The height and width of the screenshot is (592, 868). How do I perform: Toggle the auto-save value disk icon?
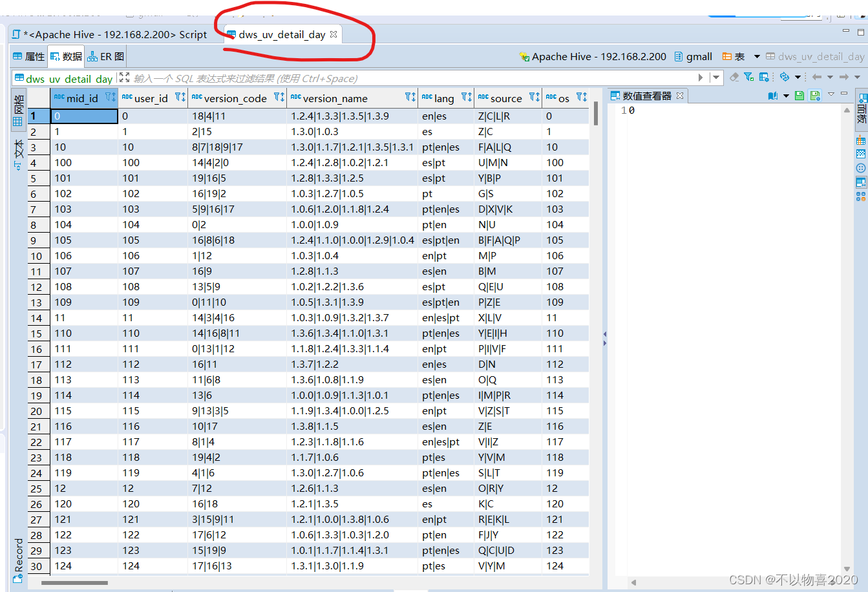click(x=815, y=96)
